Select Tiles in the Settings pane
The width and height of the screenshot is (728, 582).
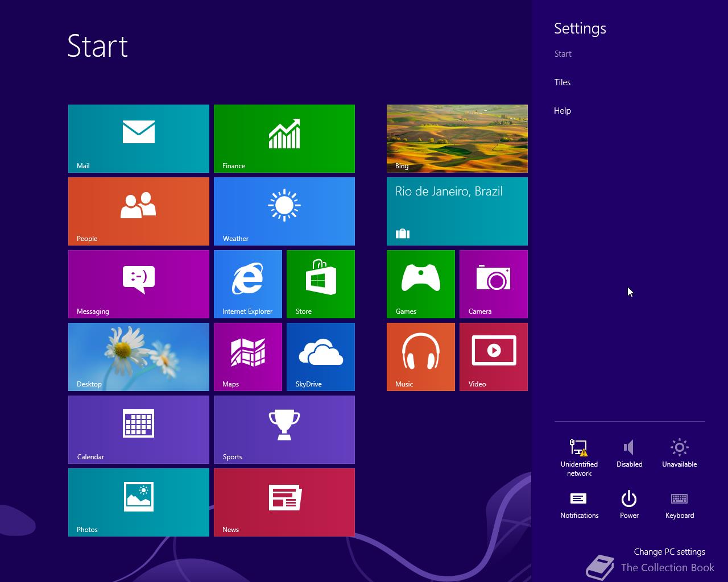(562, 82)
